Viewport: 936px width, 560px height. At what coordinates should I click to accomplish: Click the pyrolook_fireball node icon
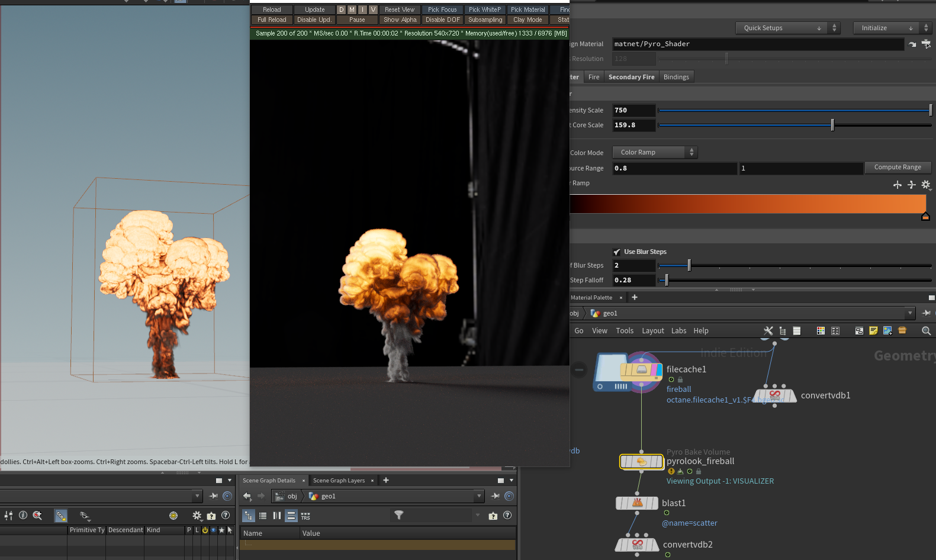pos(641,462)
